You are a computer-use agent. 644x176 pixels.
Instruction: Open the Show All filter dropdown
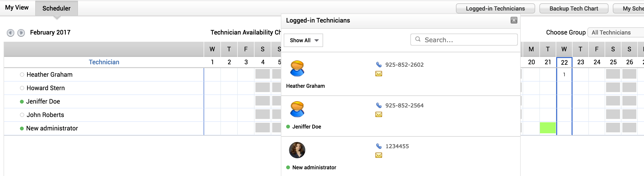click(x=303, y=40)
